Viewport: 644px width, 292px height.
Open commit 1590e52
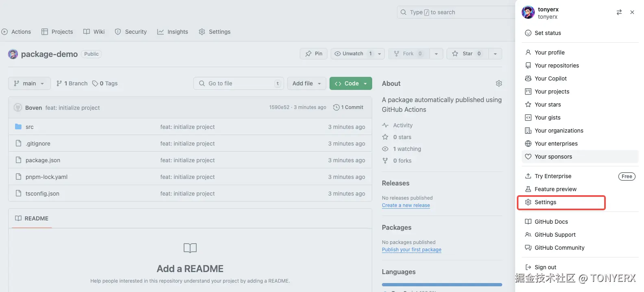[279, 107]
